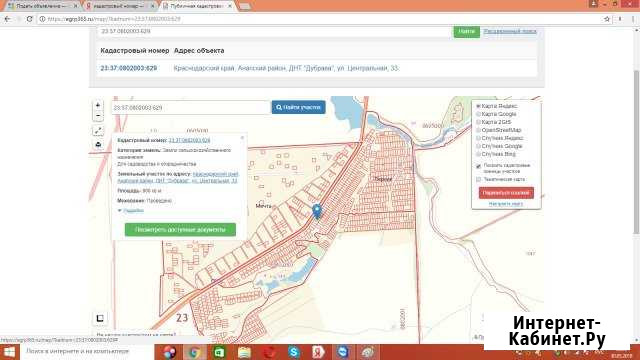Click red share link button
Viewport: 640px width, 360px height.
tap(506, 193)
